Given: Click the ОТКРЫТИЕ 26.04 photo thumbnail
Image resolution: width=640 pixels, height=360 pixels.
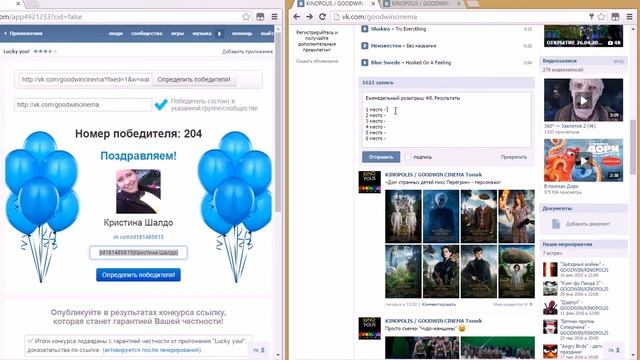Looking at the screenshot, I should tap(583, 36).
